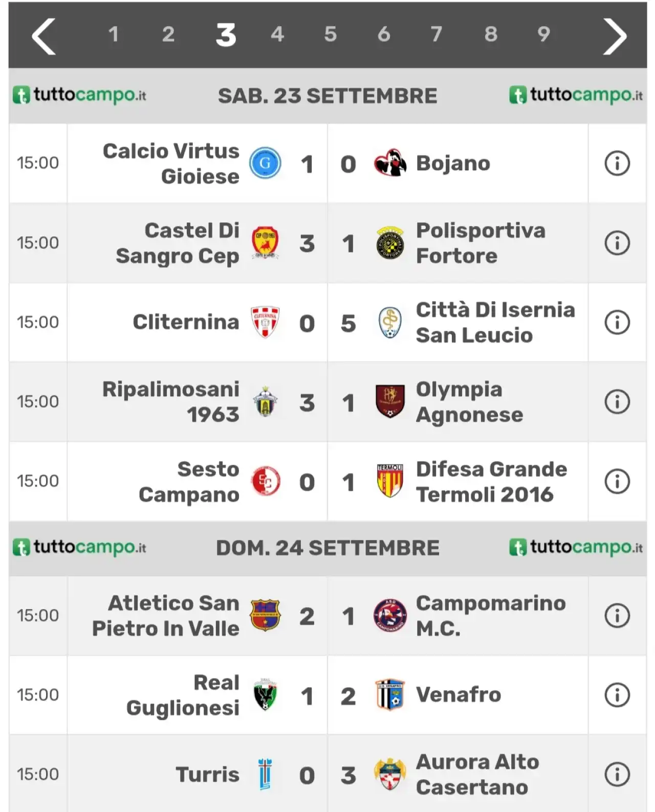Open the Campomarino M.C. crest
Viewport: 655px width, 812px height.
[390, 616]
